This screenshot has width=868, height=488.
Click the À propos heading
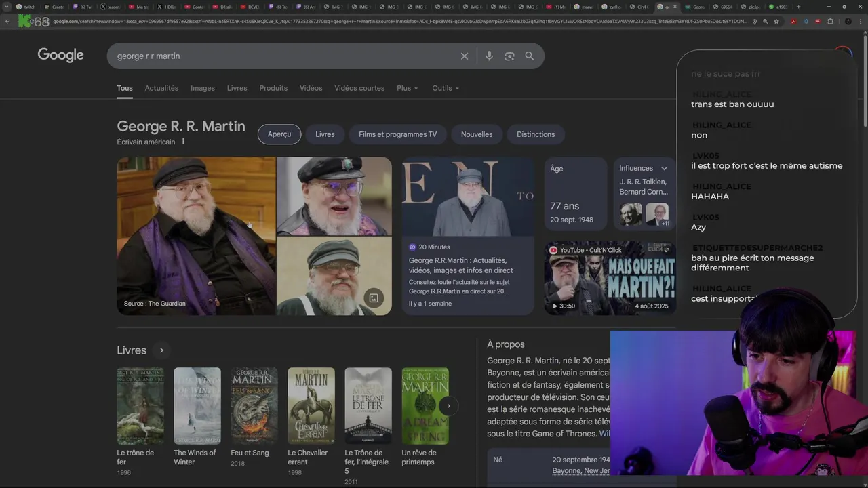(506, 344)
